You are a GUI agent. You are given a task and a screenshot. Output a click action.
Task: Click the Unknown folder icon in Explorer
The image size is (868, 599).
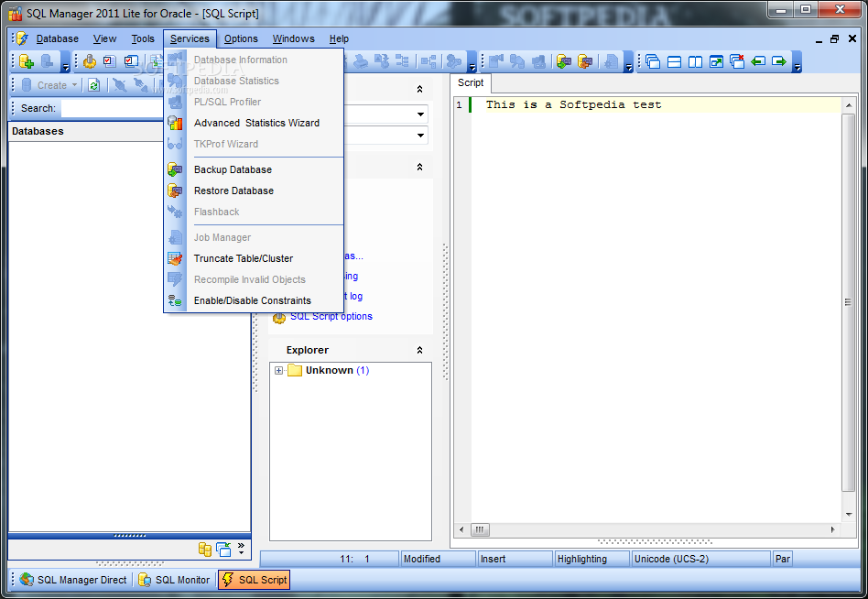tap(295, 370)
